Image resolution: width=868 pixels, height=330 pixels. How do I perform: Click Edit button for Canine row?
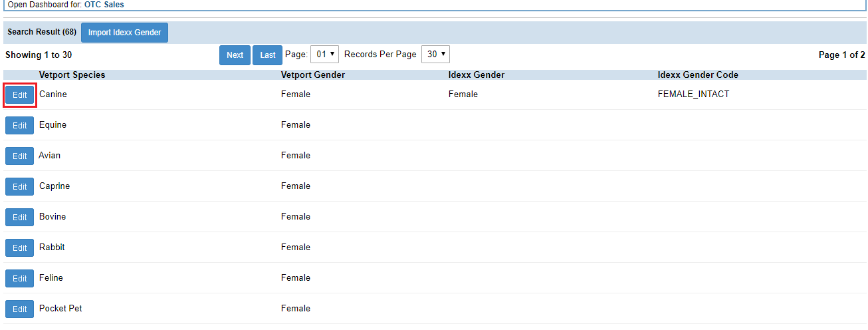[x=19, y=95]
